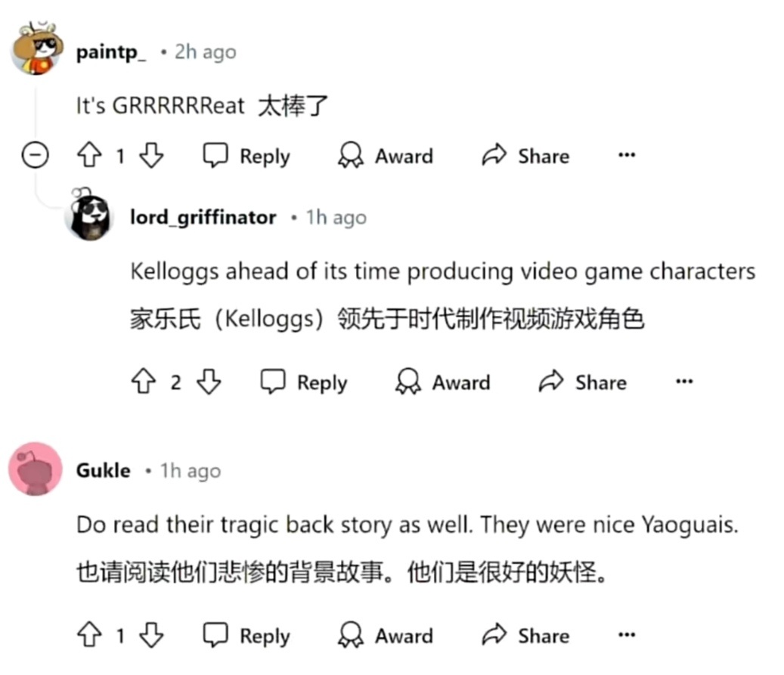Open lord_griffinator username link
Image resolution: width=784 pixels, height=675 pixels.
[x=203, y=218]
